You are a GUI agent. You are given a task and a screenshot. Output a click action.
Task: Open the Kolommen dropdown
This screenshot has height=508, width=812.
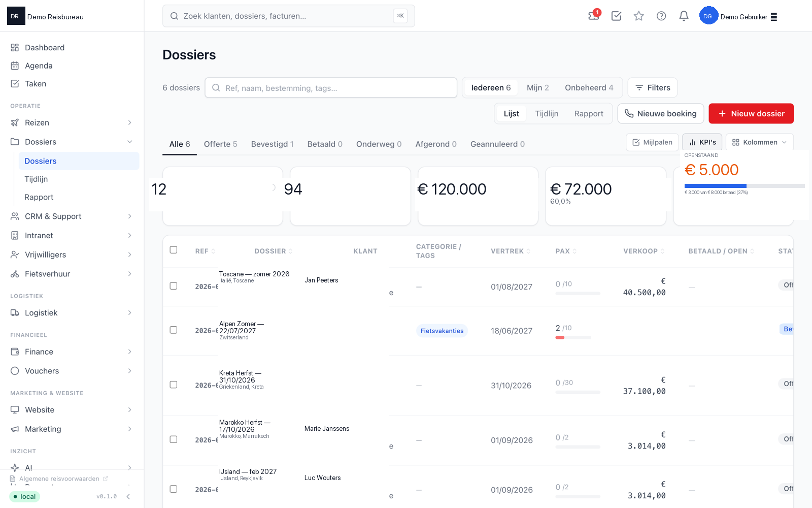click(759, 142)
